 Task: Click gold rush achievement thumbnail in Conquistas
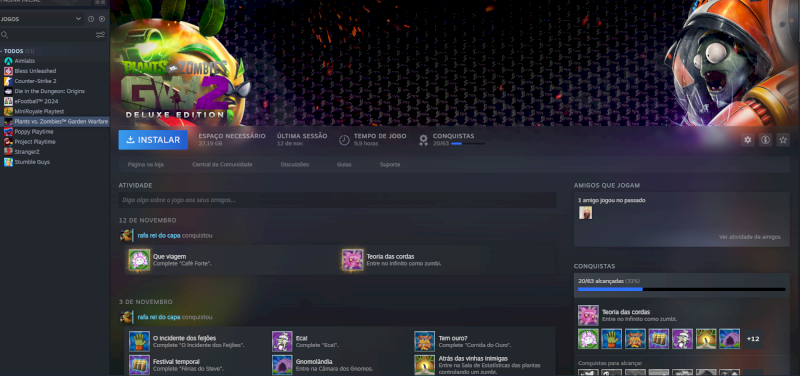[x=635, y=339]
